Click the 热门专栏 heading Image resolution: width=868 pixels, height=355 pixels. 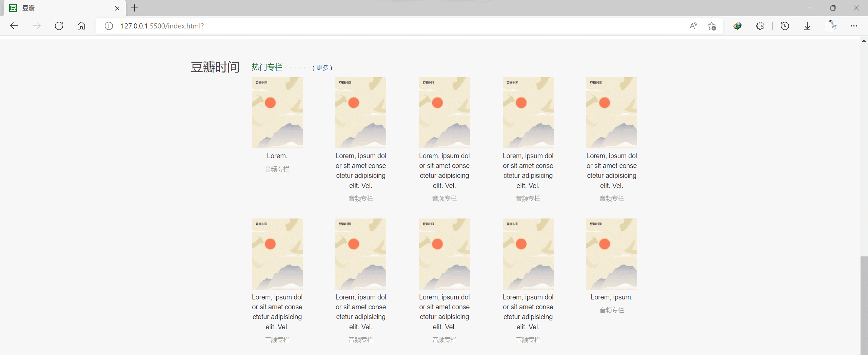pos(267,67)
